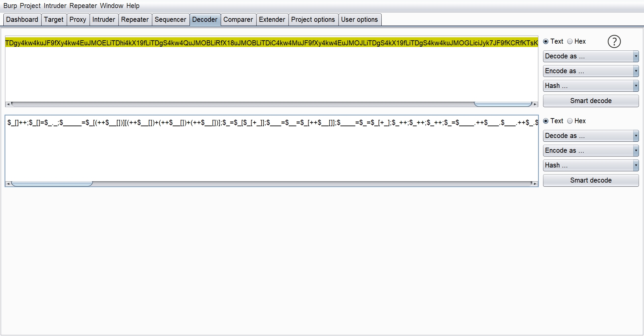Expand top panel 'Encode as ...' dropdown

[x=590, y=71]
